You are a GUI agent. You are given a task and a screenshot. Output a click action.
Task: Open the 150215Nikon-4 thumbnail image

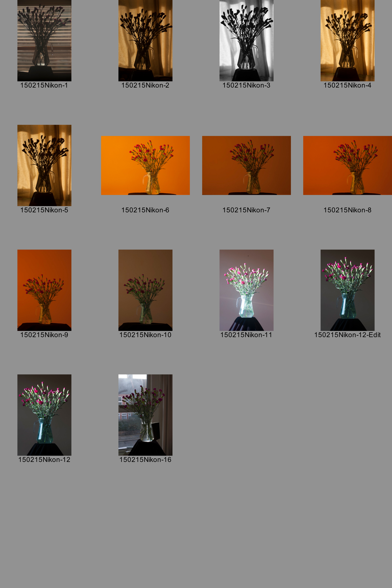[x=347, y=41]
